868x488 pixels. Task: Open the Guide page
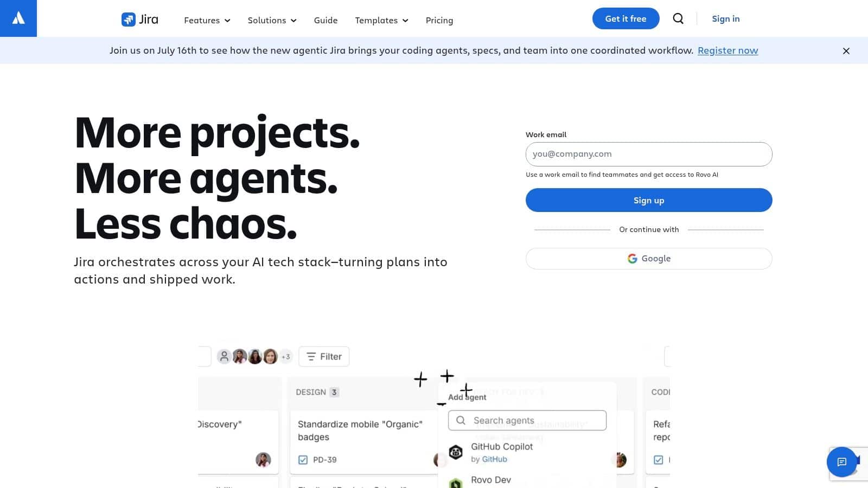(325, 20)
